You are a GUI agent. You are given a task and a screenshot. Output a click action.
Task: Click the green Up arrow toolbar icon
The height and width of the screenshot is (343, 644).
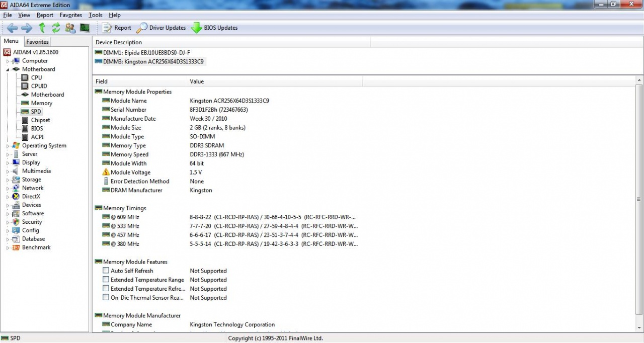(x=42, y=28)
